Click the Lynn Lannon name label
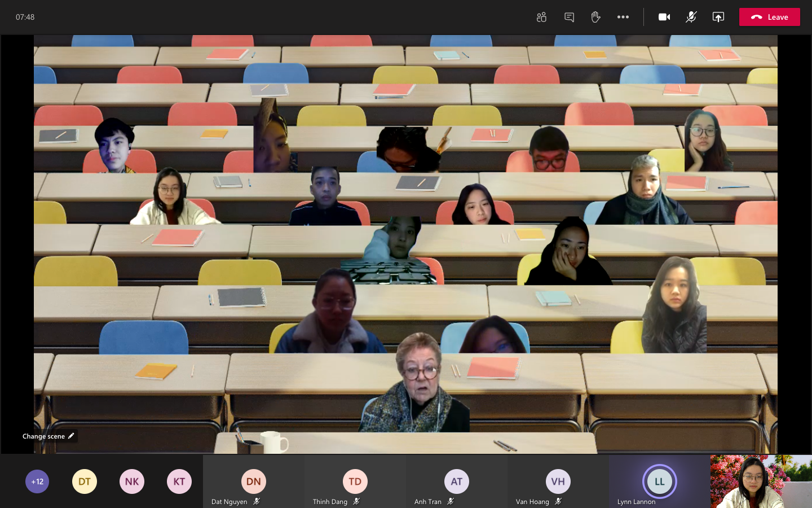 coord(636,502)
